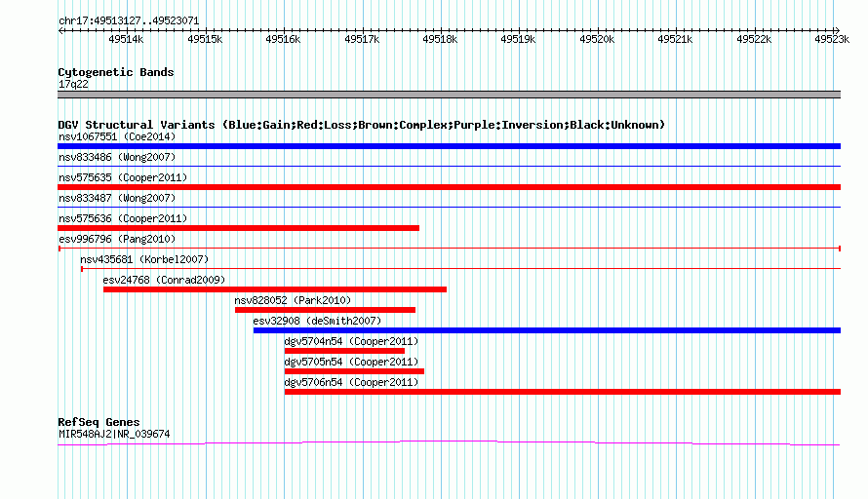Select the red dgv5705n54 loss bar
Screen dimensions: 868x499
(354, 371)
